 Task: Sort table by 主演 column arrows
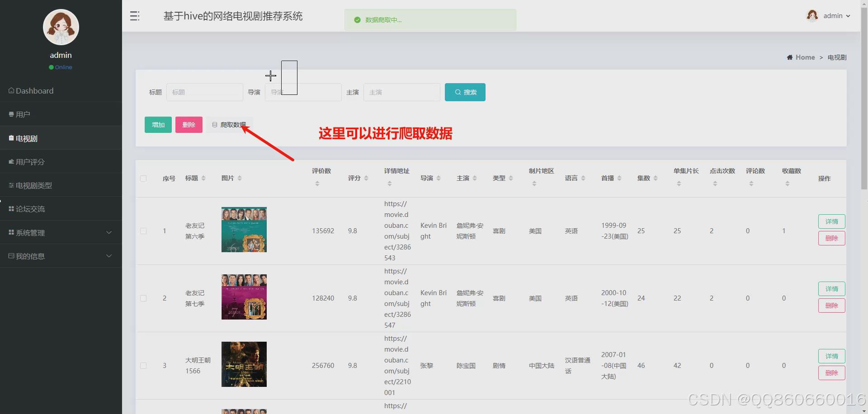pos(475,178)
